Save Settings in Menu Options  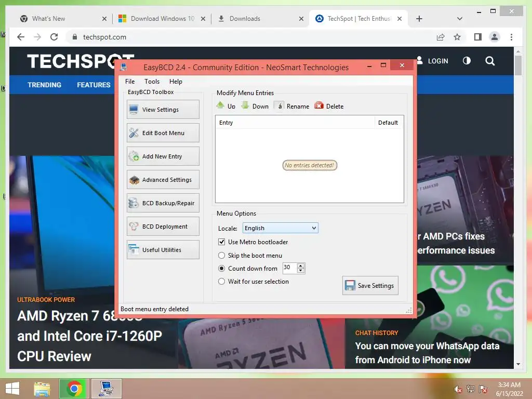(x=370, y=285)
